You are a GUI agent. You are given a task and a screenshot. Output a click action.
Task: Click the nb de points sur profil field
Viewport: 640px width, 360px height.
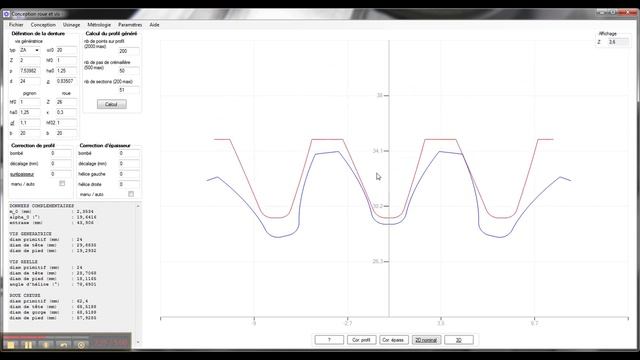129,51
